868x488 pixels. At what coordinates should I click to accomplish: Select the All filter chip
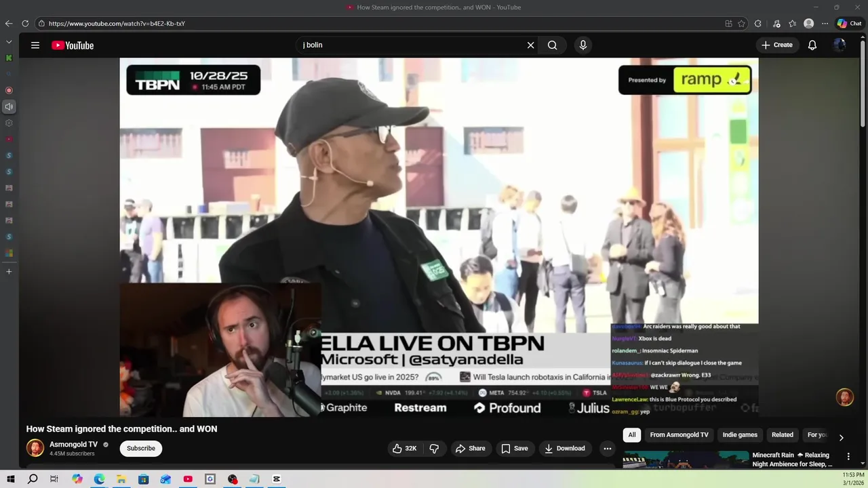pos(632,435)
